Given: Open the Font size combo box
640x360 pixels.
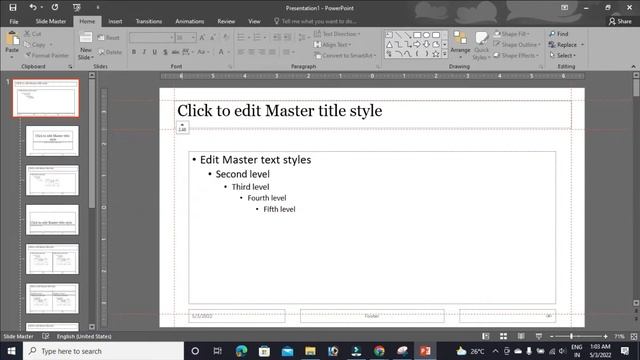Looking at the screenshot, I should (x=185, y=38).
